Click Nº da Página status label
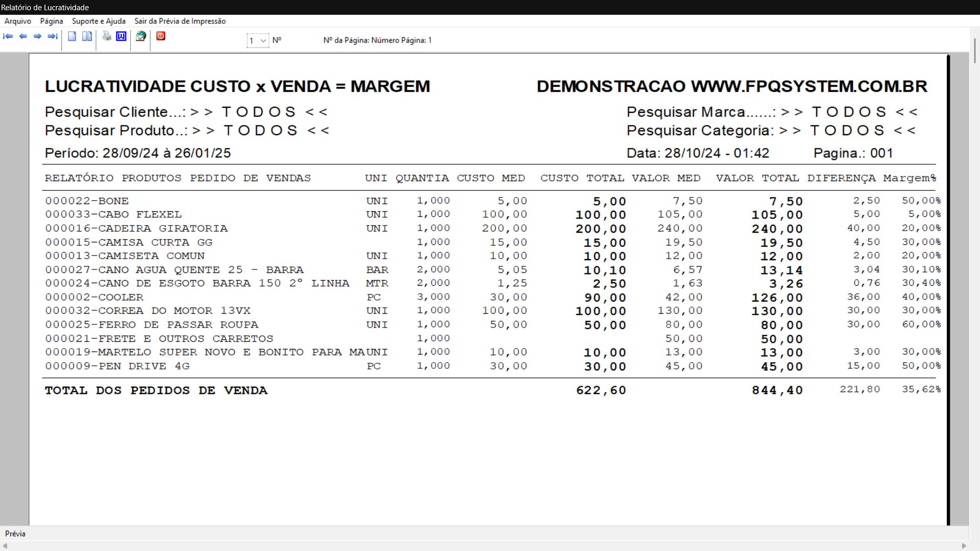The width and height of the screenshot is (980, 551). click(377, 40)
